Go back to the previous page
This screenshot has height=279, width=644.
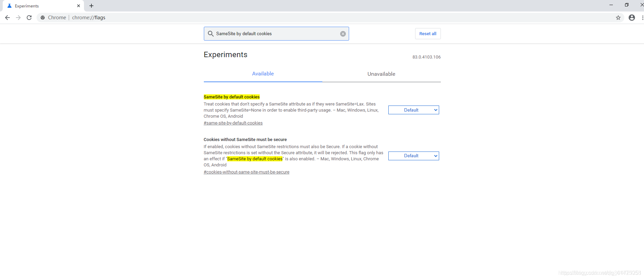(7, 18)
